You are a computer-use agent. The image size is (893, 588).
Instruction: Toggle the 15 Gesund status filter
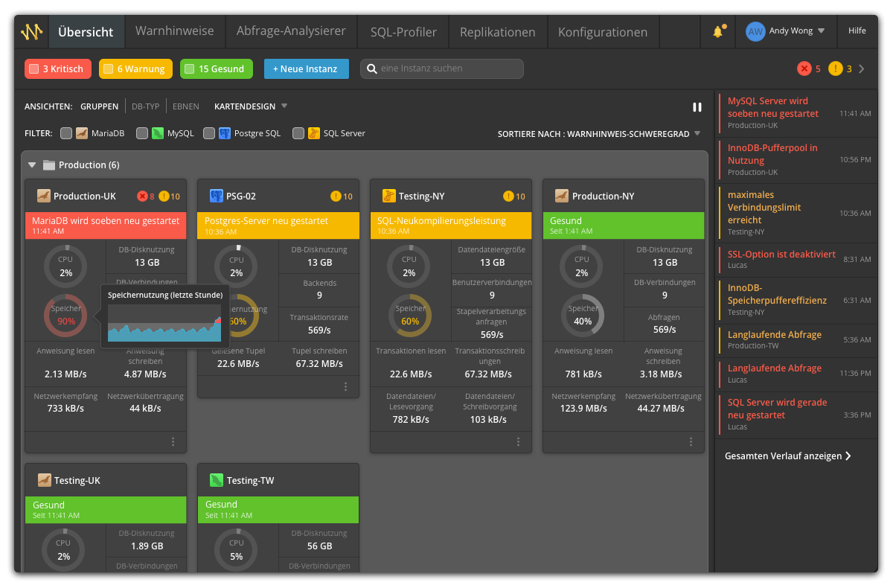tap(217, 69)
